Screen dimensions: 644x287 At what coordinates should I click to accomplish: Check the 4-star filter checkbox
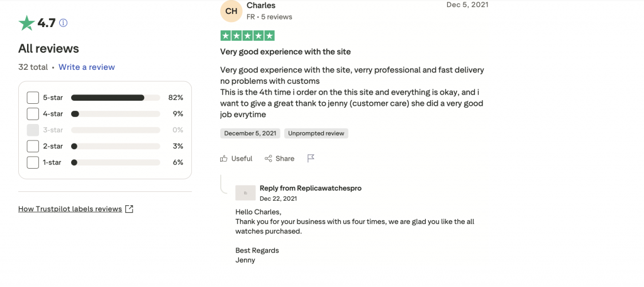(x=33, y=114)
